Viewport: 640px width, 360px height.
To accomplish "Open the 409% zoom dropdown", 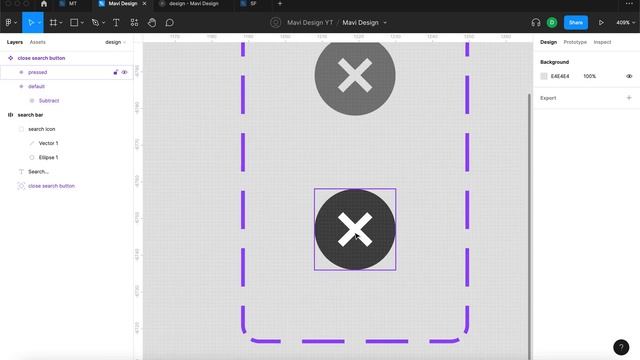I will (625, 22).
